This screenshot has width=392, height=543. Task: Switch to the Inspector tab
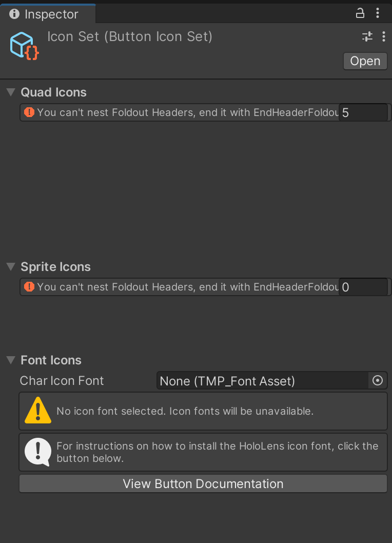tap(49, 14)
